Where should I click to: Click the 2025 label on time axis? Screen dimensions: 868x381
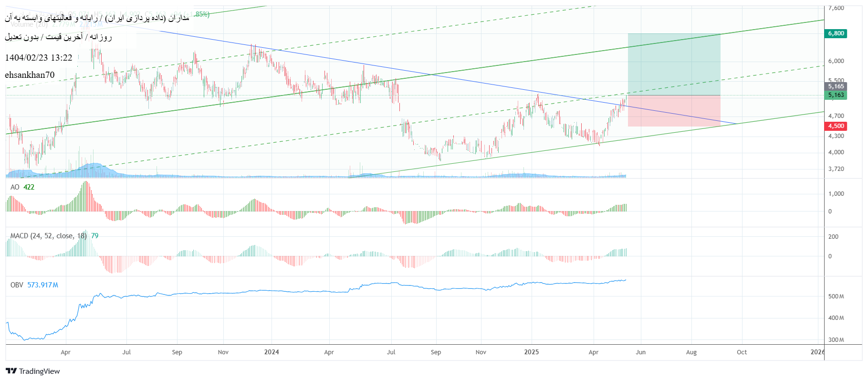click(531, 352)
